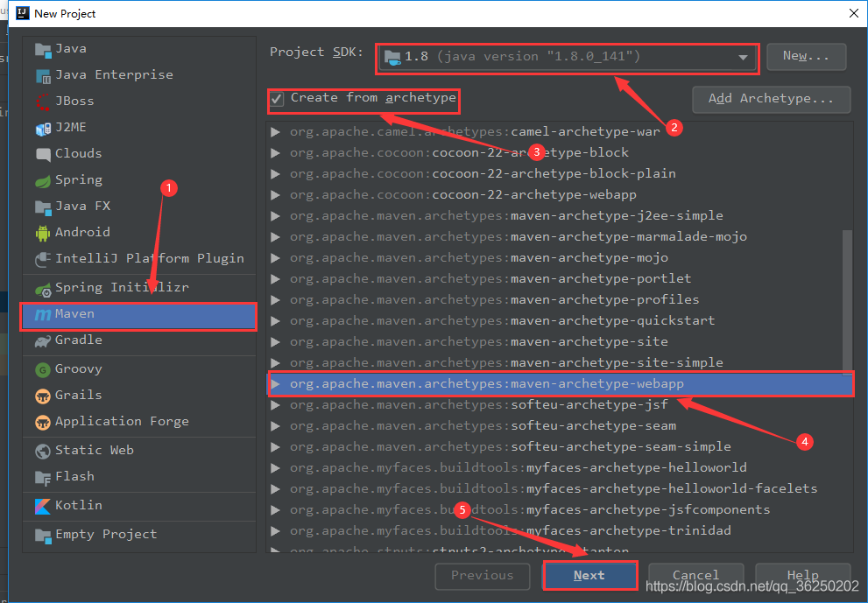Select the Android robot icon

pyautogui.click(x=43, y=233)
